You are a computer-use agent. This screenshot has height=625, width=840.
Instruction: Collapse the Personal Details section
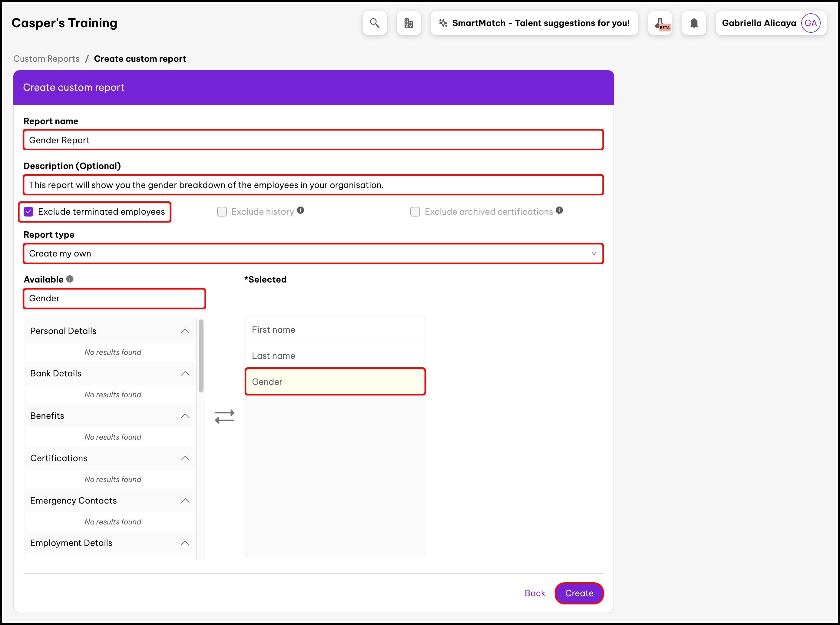(x=185, y=331)
